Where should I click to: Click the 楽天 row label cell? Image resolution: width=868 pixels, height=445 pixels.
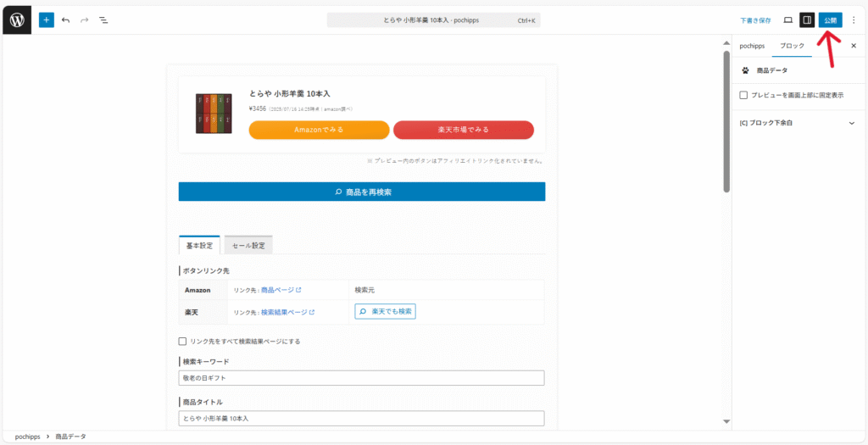[x=203, y=312]
